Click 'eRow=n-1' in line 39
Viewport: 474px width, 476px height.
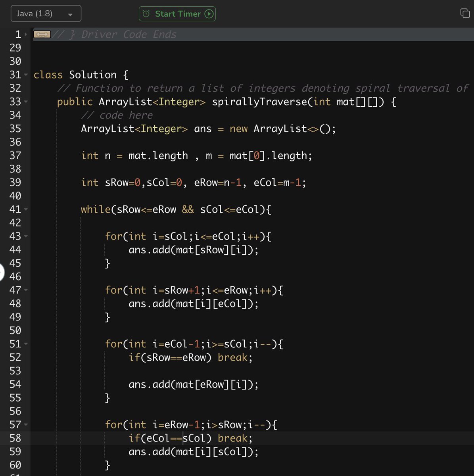218,182
